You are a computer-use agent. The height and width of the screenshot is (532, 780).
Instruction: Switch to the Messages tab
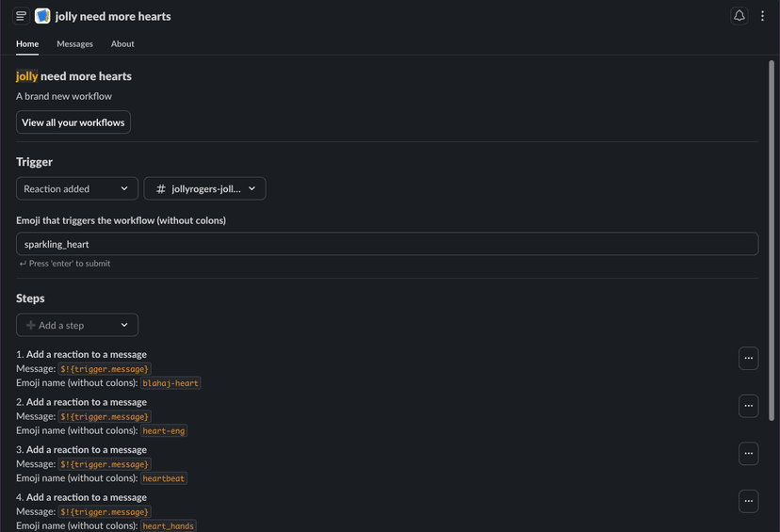(x=74, y=43)
